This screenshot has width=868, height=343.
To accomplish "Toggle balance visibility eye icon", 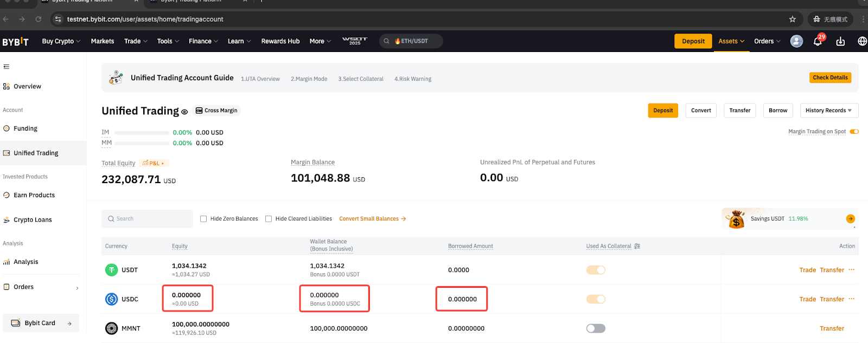I will 184,112.
